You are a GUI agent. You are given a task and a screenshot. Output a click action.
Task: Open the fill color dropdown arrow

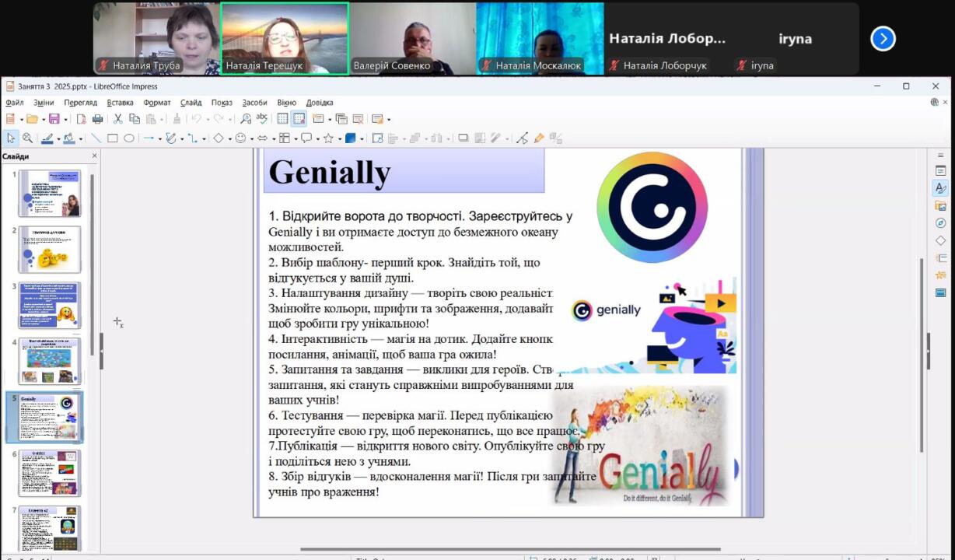[x=82, y=139]
